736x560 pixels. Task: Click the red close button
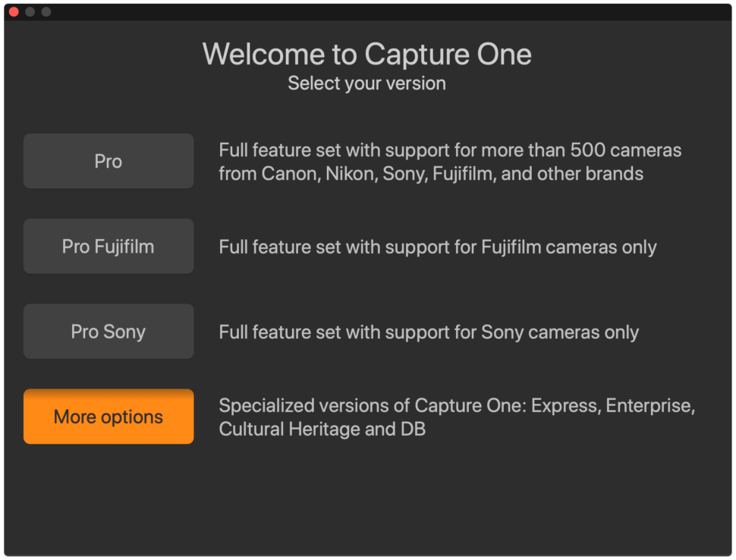(x=13, y=11)
